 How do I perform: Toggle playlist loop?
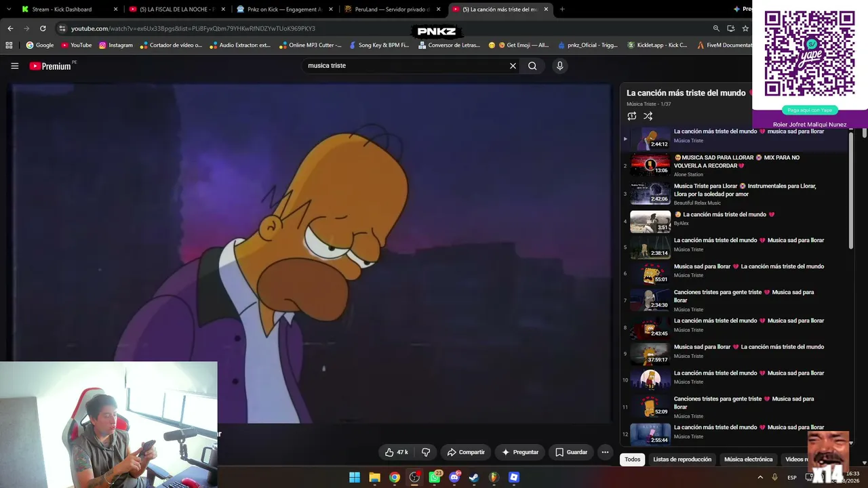pos(632,116)
